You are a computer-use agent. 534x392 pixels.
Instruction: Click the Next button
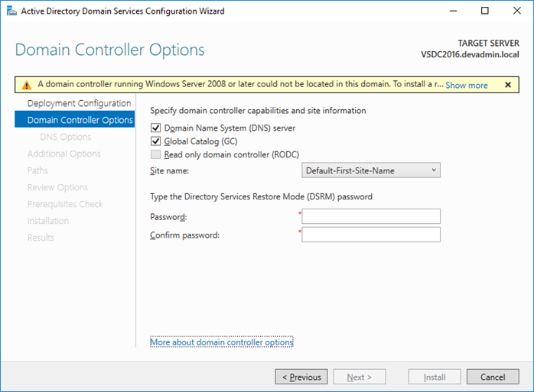tap(360, 377)
